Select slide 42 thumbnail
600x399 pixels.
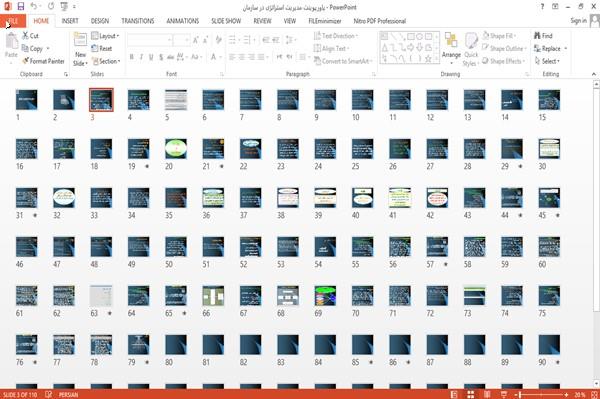click(x=437, y=197)
